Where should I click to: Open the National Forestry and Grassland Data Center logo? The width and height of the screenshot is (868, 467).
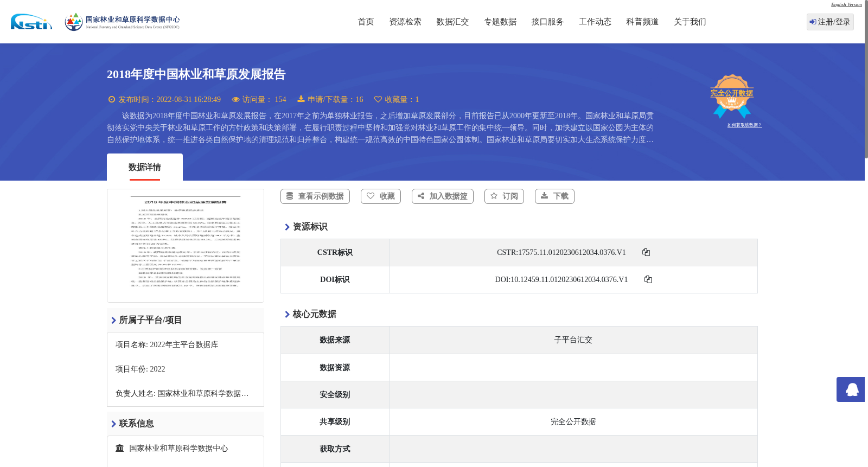(122, 22)
